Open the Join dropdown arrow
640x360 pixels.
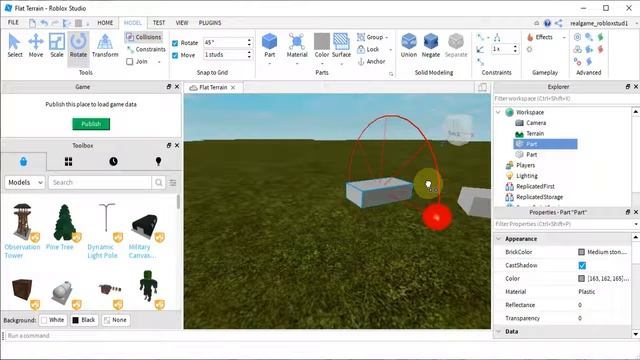click(x=159, y=62)
